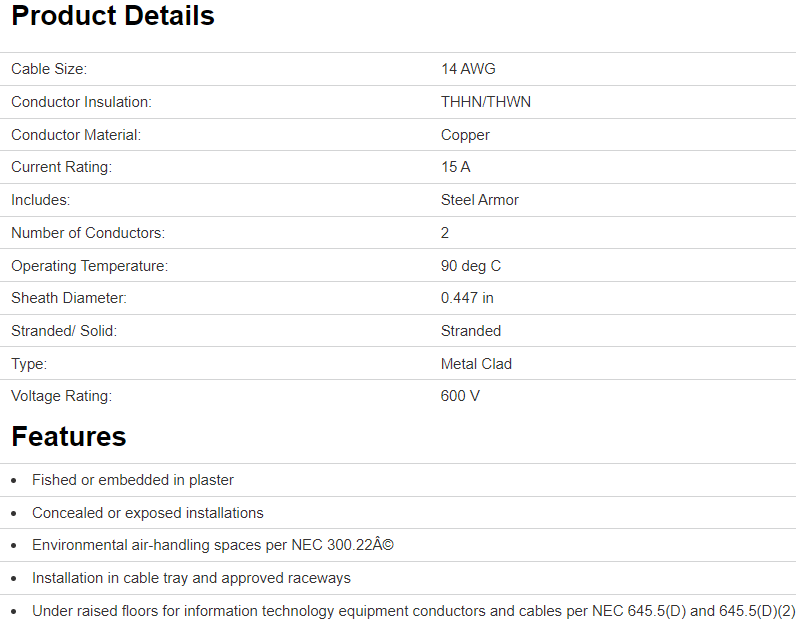The height and width of the screenshot is (640, 796).
Task: Click the 15 A current rating value
Action: point(455,167)
